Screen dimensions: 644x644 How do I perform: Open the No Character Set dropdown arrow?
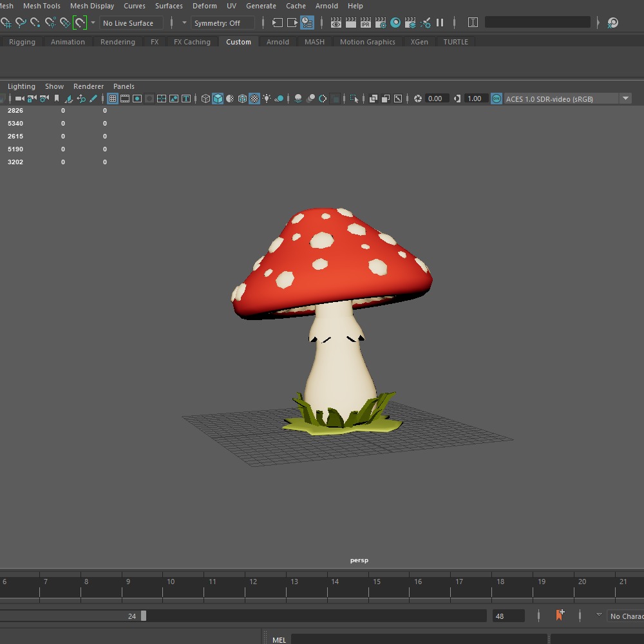599,615
